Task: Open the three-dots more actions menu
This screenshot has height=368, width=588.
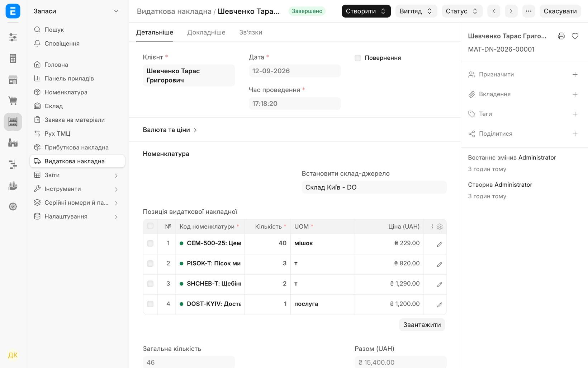Action: 528,11
